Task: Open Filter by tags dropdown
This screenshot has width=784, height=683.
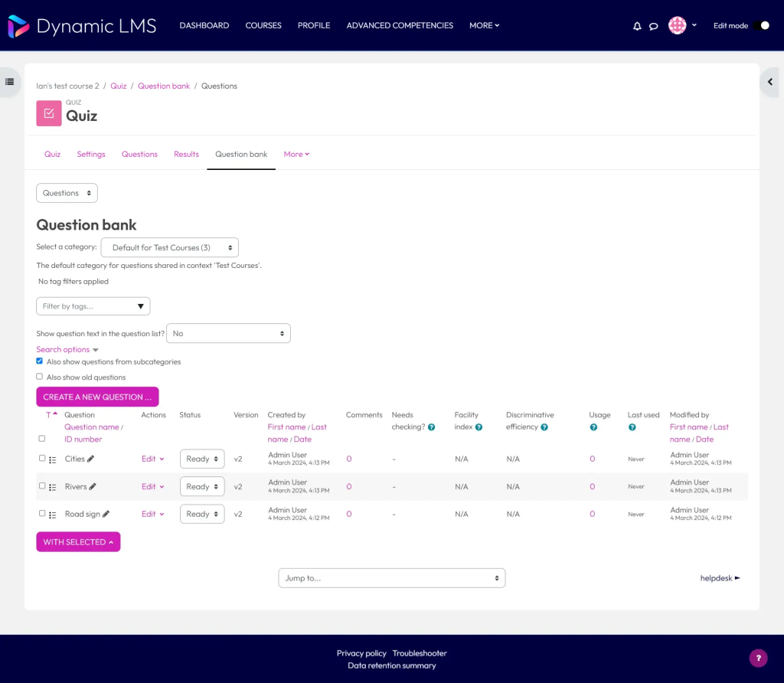Action: tap(93, 306)
